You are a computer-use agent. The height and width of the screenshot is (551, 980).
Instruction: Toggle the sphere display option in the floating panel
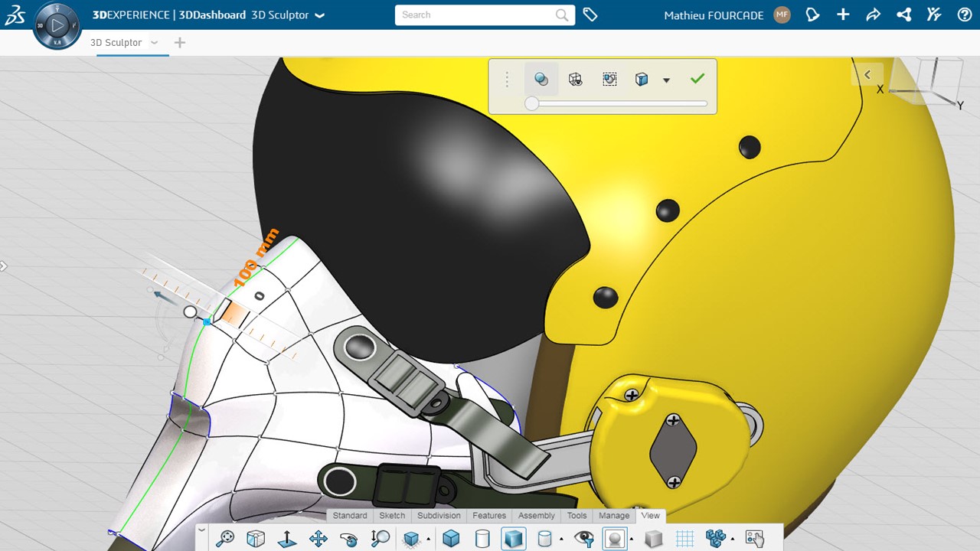pos(541,79)
